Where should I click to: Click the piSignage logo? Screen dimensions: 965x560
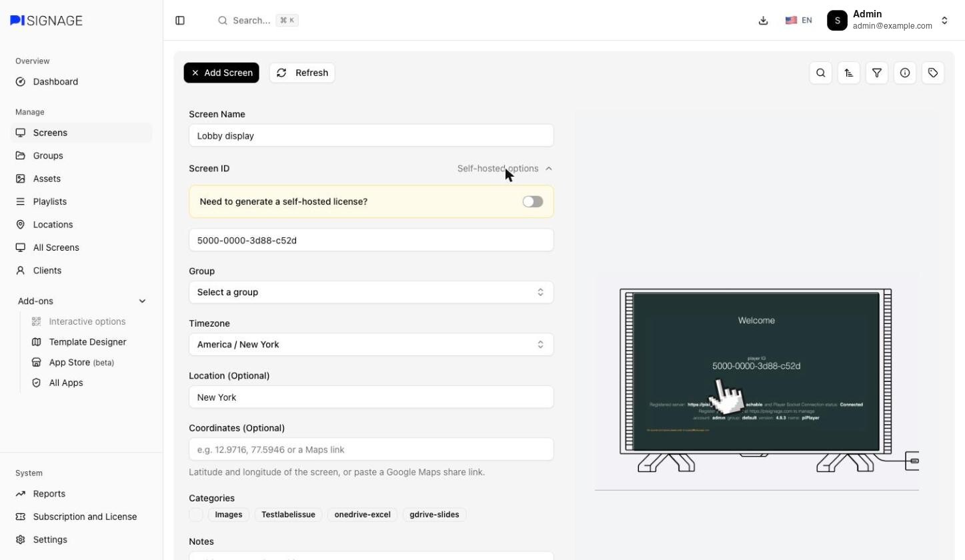(47, 21)
